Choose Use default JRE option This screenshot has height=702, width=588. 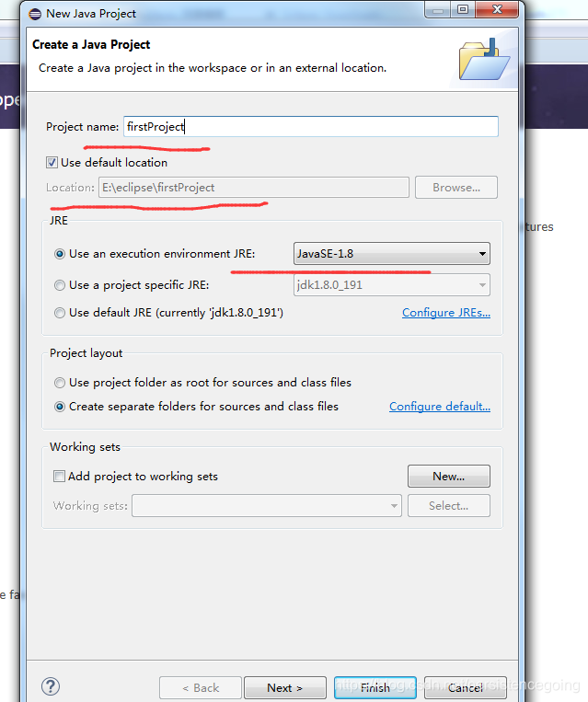[x=60, y=313]
